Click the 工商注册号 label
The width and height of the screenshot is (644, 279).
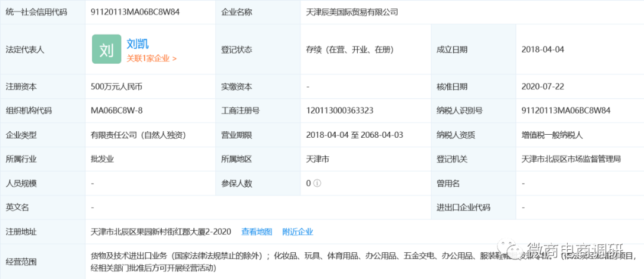pyautogui.click(x=240, y=110)
